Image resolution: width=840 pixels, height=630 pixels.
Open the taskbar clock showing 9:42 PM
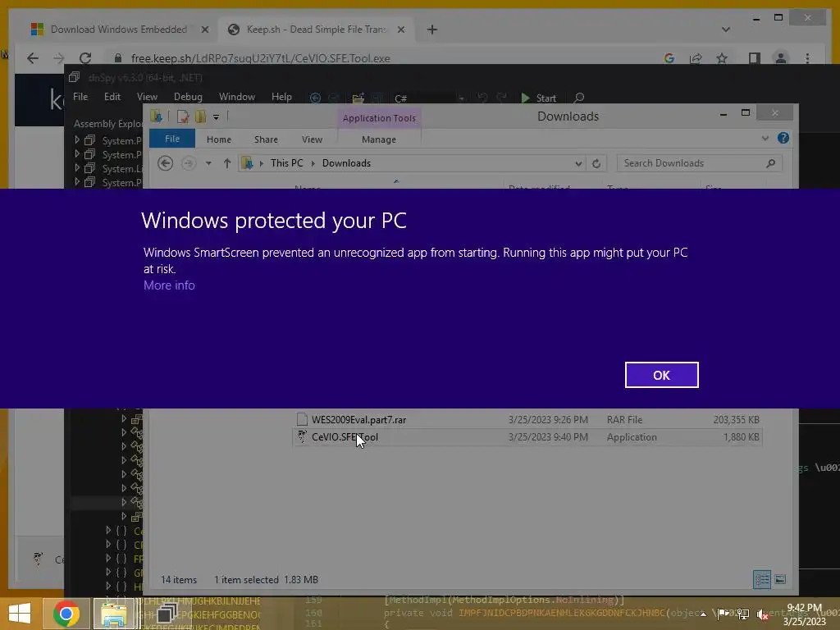tap(804, 614)
